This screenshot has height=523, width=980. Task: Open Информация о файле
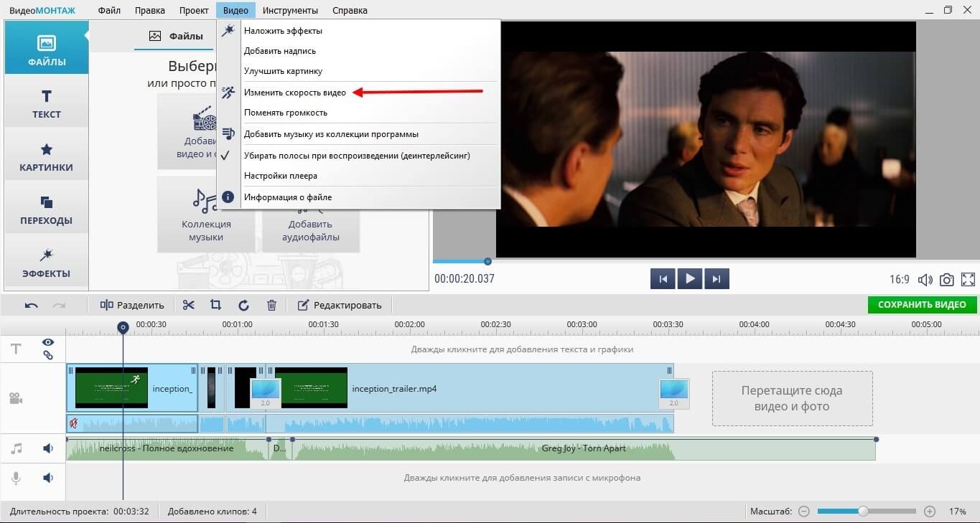coord(357,197)
